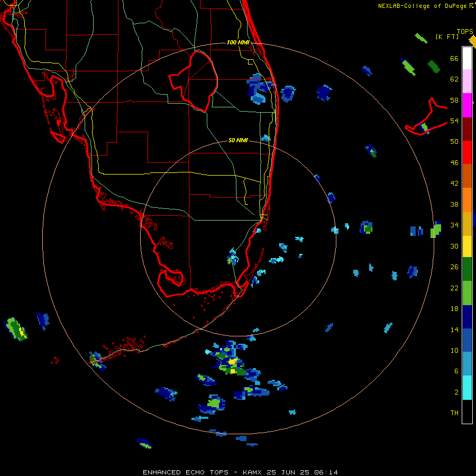Viewport: 476px width, 476px height.
Task: Click the white legend swatch above 66
Action: (x=467, y=58)
